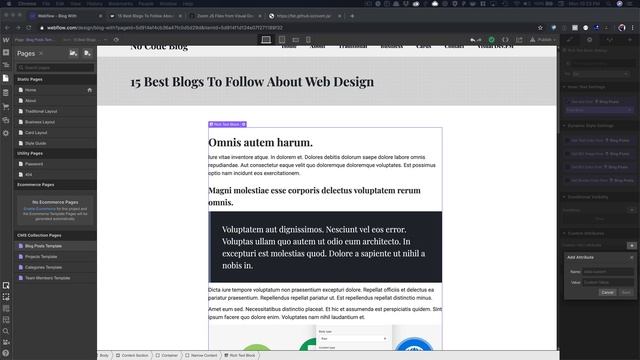Image resolution: width=640 pixels, height=360 pixels.
Task: Toggle Get Text Color from Blog Posts checkbox
Action: click(x=567, y=140)
